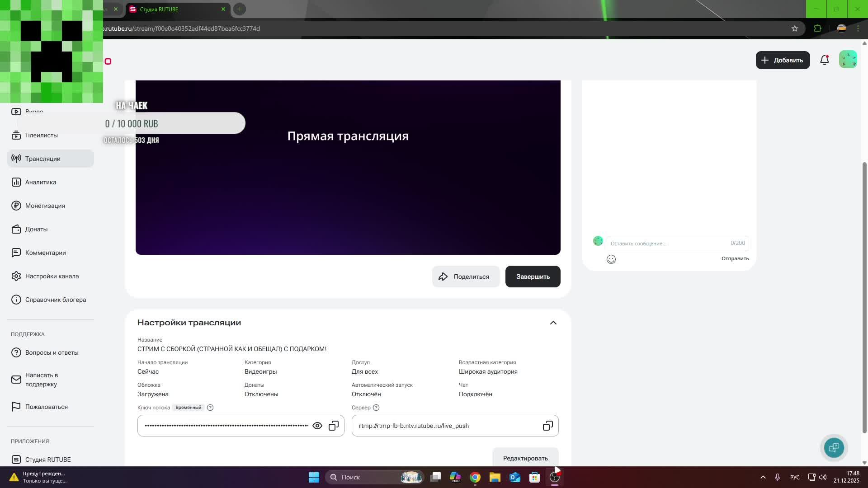Collapse the Настройки трансляции panel
The width and height of the screenshot is (868, 488).
coord(553,322)
